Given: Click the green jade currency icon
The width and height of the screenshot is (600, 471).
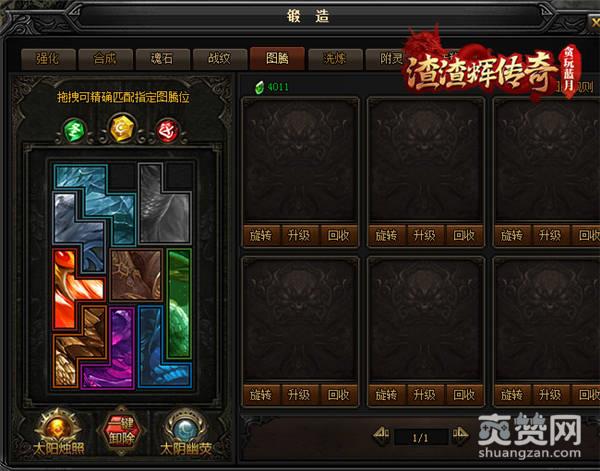Looking at the screenshot, I should pyautogui.click(x=259, y=87).
